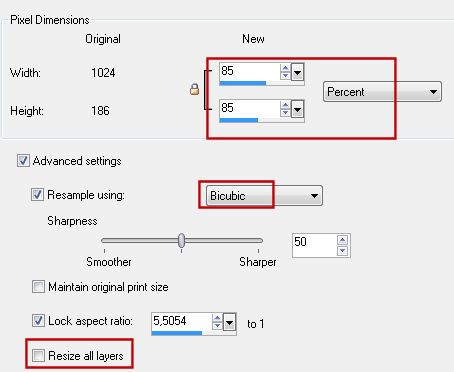Decrease the new Width value spinner
This screenshot has width=454, height=372.
pos(285,75)
